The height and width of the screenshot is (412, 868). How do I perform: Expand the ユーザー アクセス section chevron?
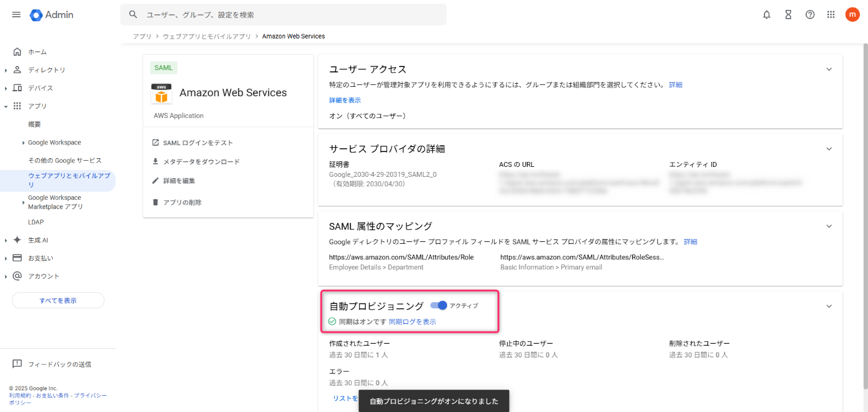tap(829, 69)
